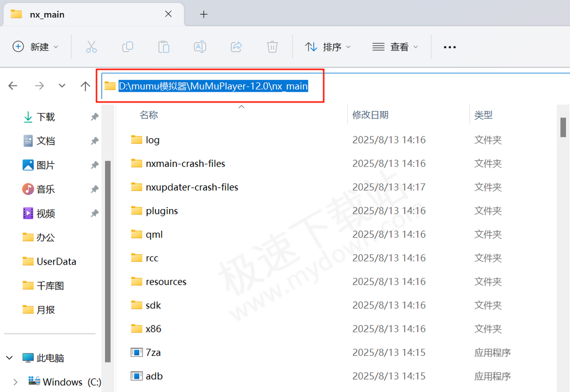Open the see-more ellipsis menu

tap(449, 47)
